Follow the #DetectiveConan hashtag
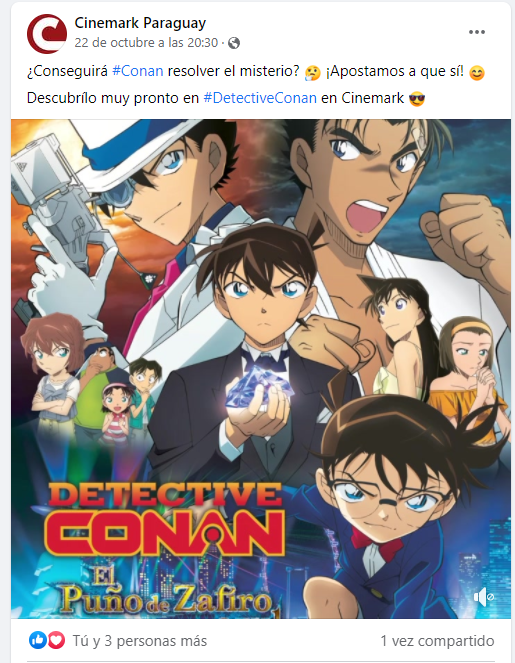The height and width of the screenshot is (663, 515). pyautogui.click(x=260, y=98)
